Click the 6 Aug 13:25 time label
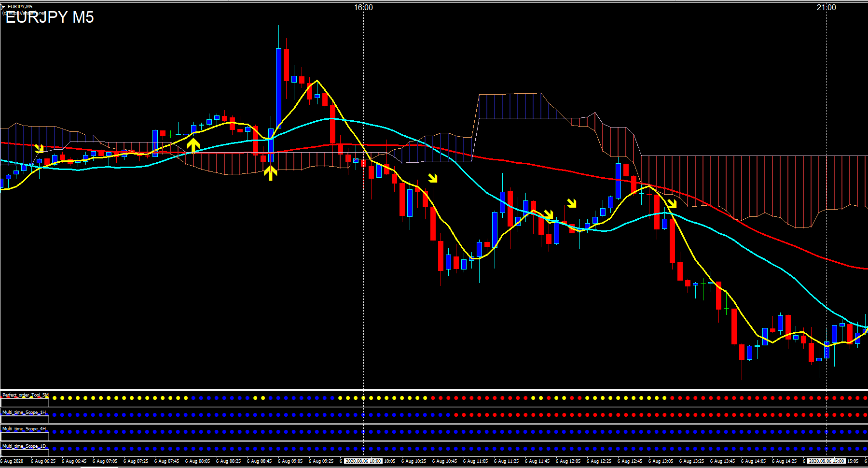 click(693, 461)
